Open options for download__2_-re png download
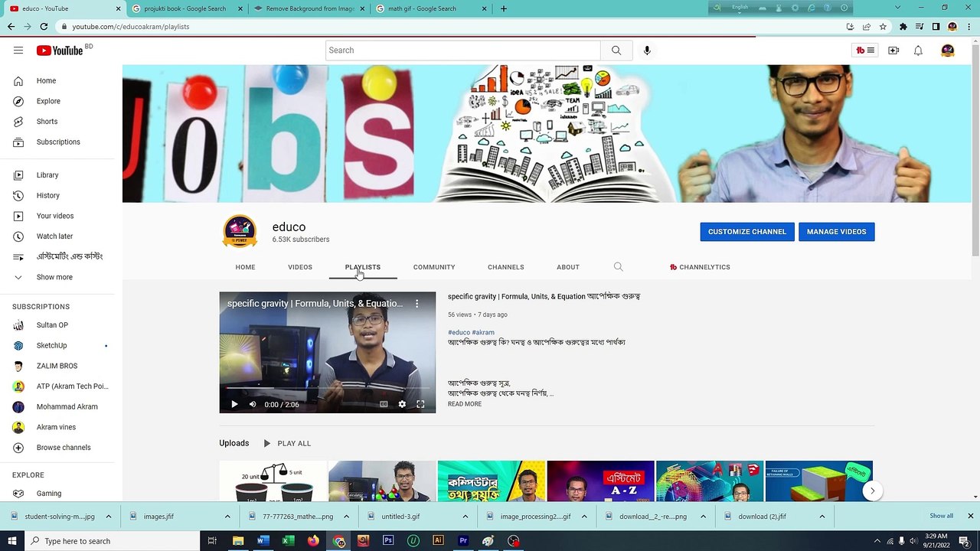Image resolution: width=980 pixels, height=551 pixels. pyautogui.click(x=703, y=517)
